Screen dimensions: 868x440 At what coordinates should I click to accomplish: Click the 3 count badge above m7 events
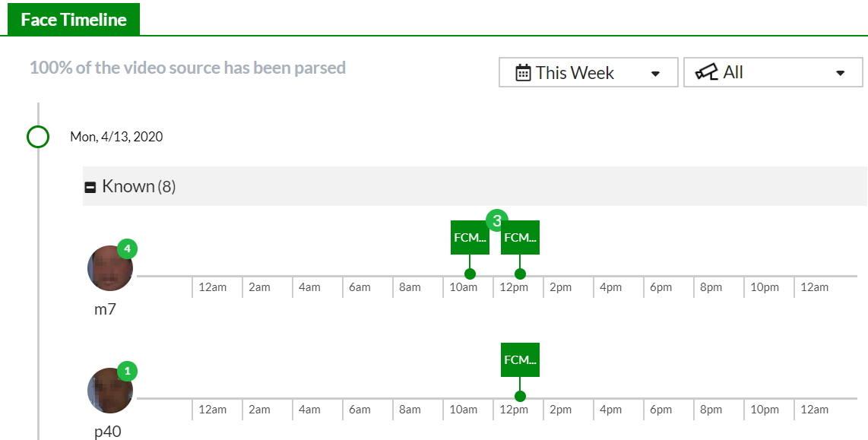496,221
